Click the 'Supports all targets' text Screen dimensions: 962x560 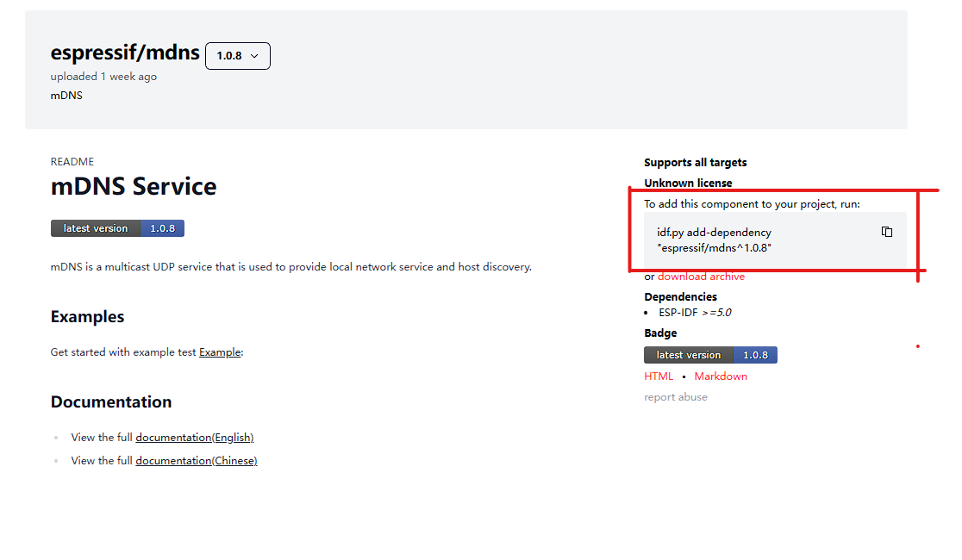[x=695, y=163]
